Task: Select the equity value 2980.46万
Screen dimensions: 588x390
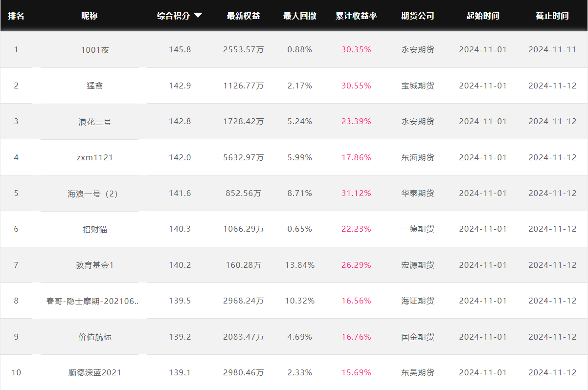Action: point(243,372)
